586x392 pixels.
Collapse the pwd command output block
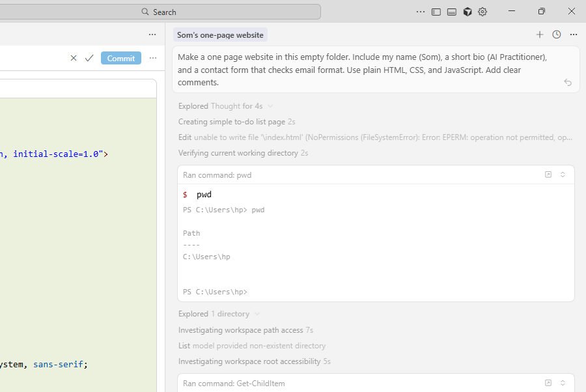pos(563,175)
